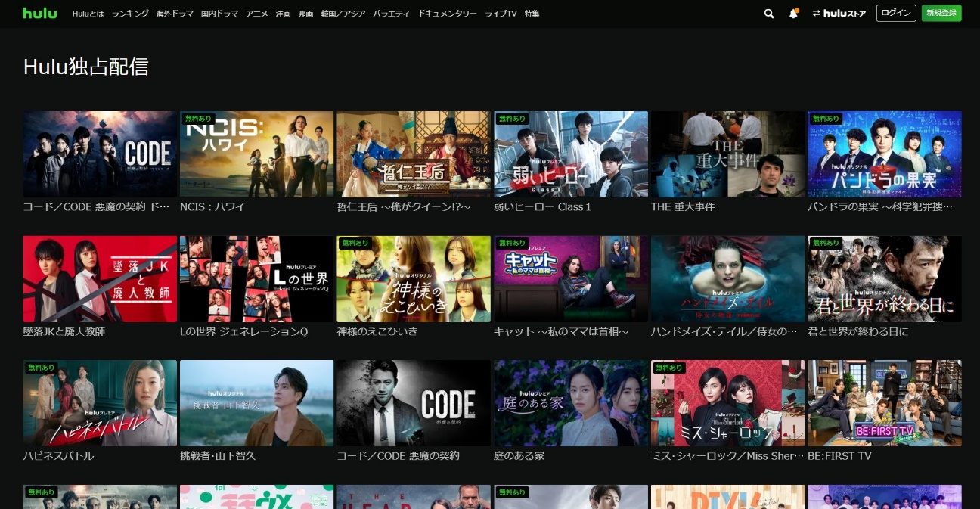The image size is (980, 509).
Task: Click the Hulu logo
Action: (39, 13)
